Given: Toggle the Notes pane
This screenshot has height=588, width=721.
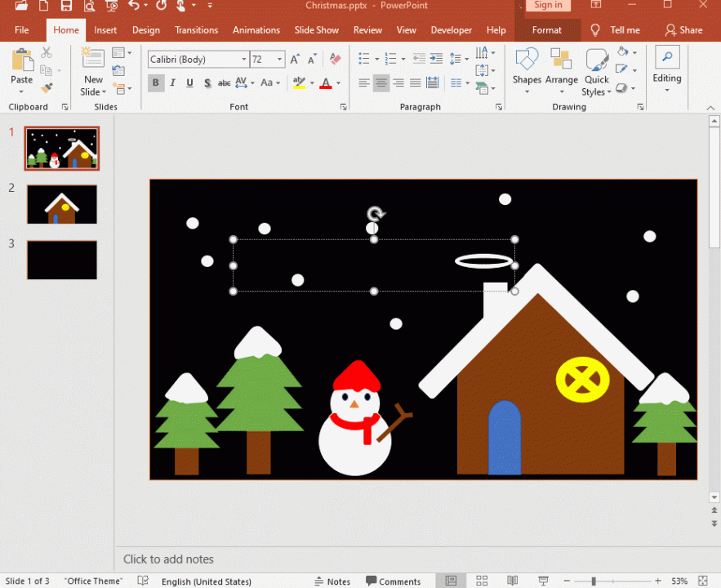Looking at the screenshot, I should (x=332, y=581).
